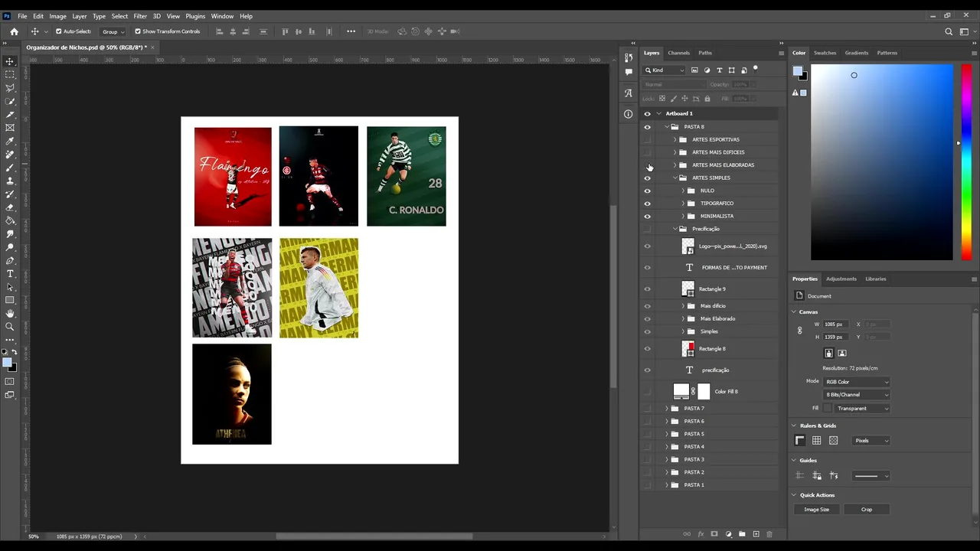
Task: Create new group folder icon in Layers
Action: (742, 534)
